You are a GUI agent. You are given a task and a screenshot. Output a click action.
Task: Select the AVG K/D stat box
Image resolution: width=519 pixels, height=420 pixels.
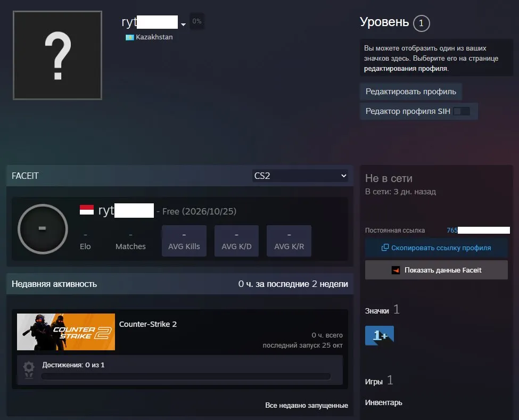click(236, 241)
